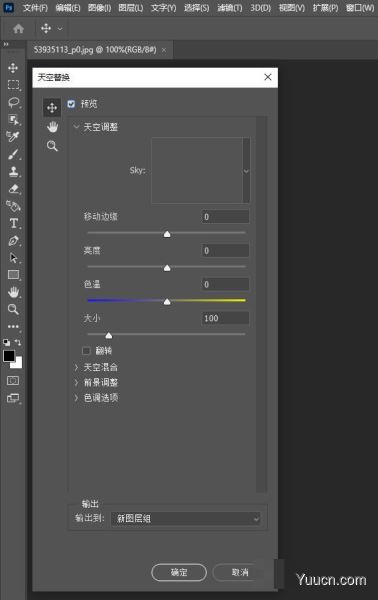The image size is (378, 600).
Task: Open the 3D(D) menu
Action: [260, 8]
